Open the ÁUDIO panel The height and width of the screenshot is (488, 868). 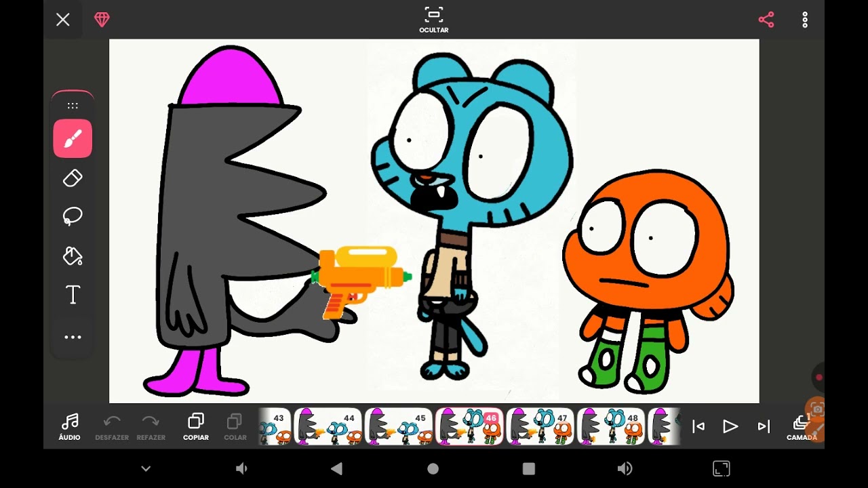click(69, 427)
